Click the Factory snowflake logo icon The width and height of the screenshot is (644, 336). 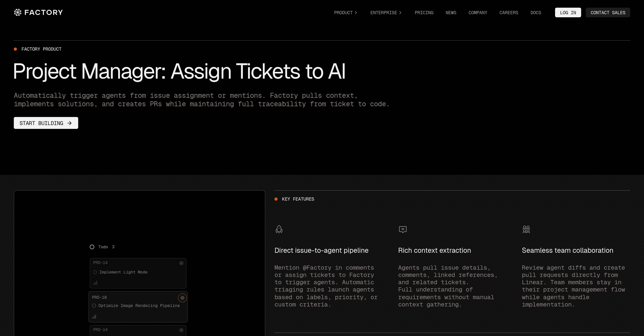pos(17,12)
